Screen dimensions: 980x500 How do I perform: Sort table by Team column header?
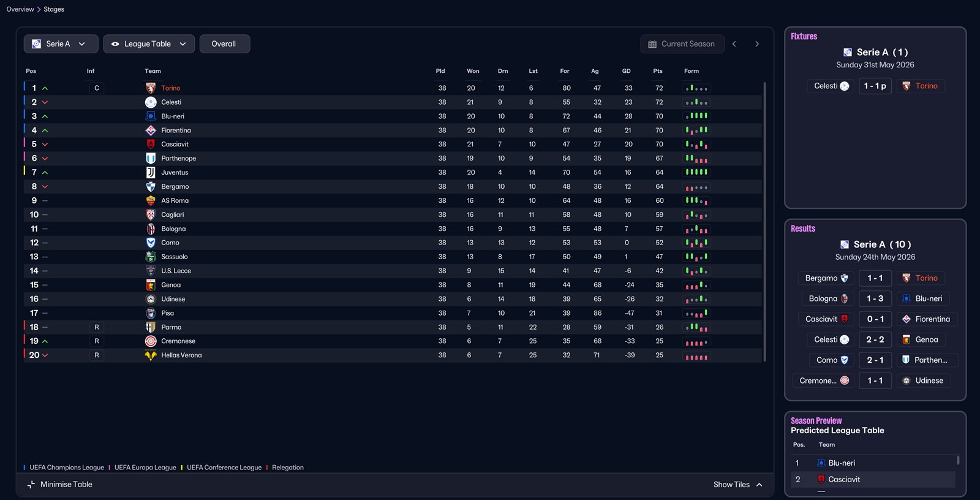[x=153, y=71]
